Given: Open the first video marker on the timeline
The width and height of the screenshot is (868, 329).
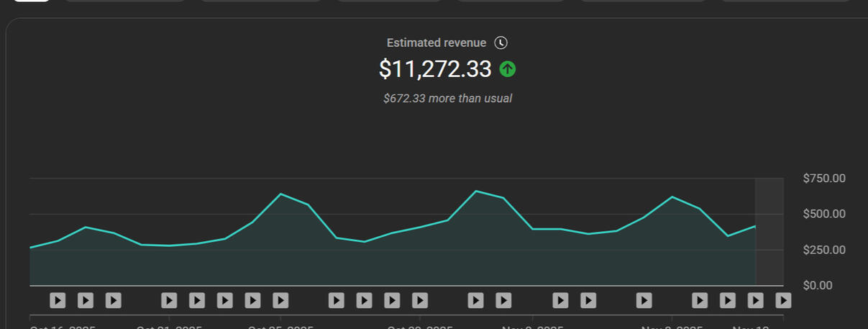Looking at the screenshot, I should coord(58,300).
